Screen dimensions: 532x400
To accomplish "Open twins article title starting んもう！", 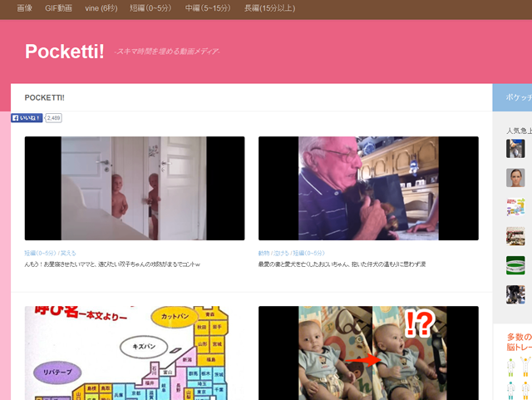I will point(112,264).
